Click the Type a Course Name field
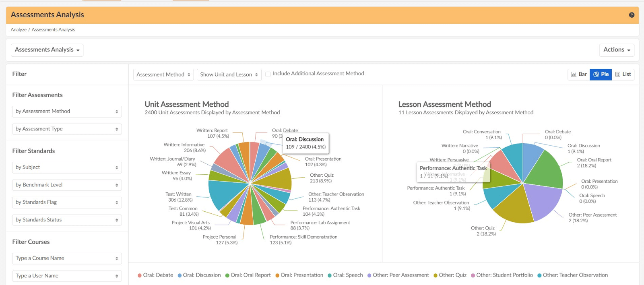 67,258
